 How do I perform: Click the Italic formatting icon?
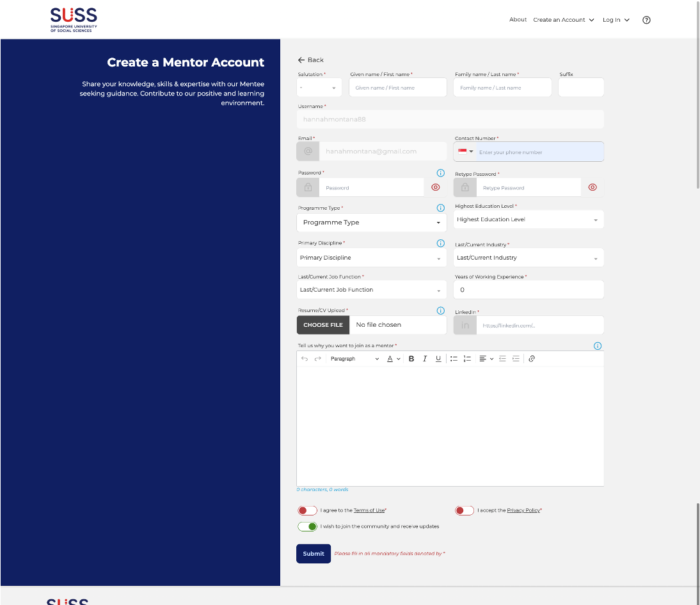coord(424,359)
